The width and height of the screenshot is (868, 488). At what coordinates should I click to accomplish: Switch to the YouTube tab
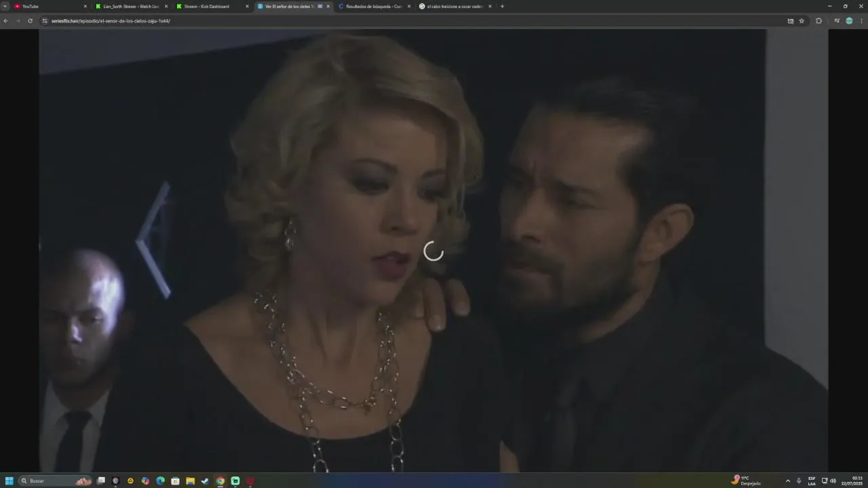click(50, 6)
